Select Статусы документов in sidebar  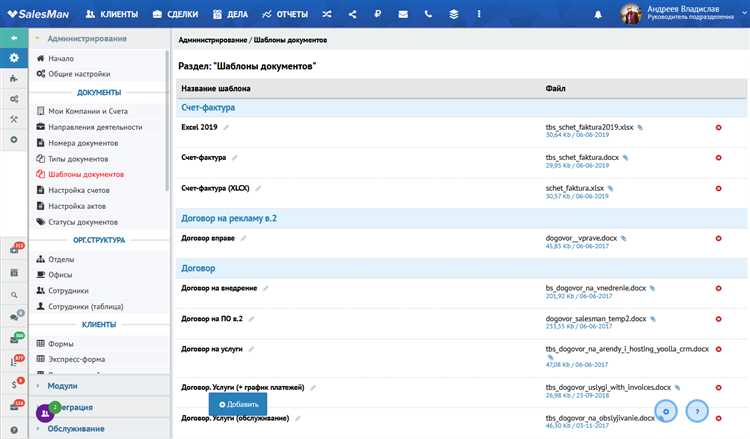(83, 221)
